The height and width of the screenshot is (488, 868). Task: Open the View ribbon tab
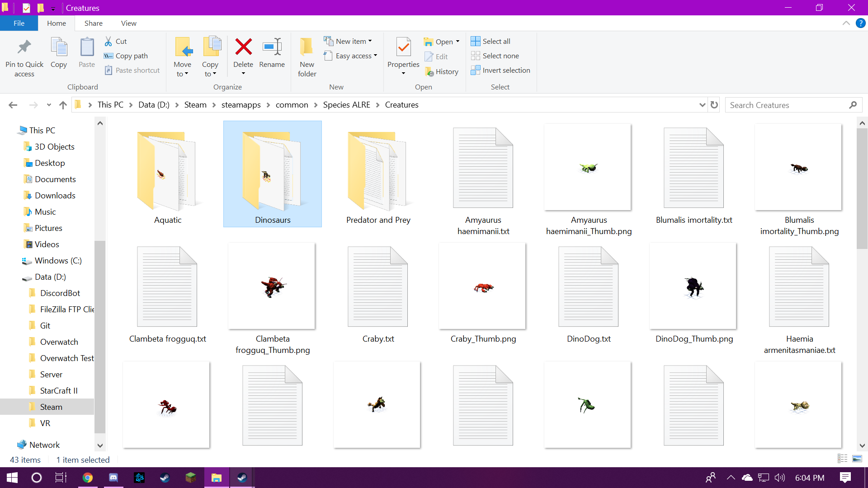coord(128,23)
